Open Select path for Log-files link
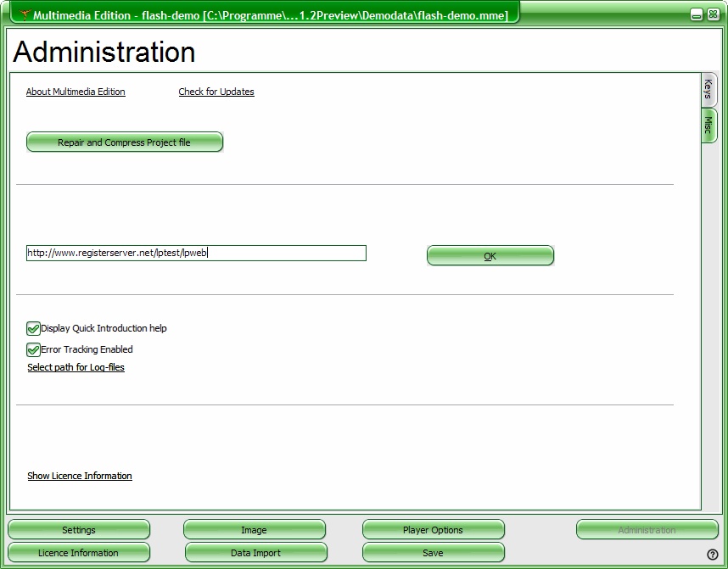Image resolution: width=728 pixels, height=569 pixels. pyautogui.click(x=76, y=367)
